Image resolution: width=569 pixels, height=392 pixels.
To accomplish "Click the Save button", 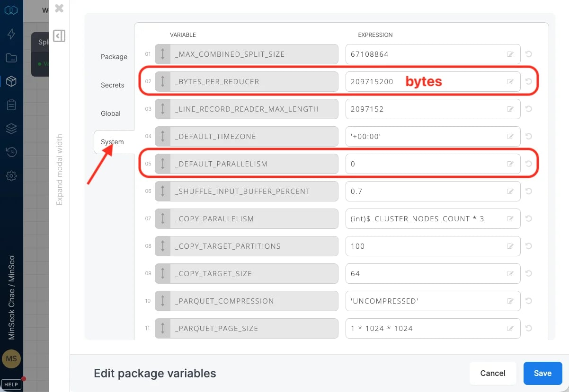I will tap(542, 373).
